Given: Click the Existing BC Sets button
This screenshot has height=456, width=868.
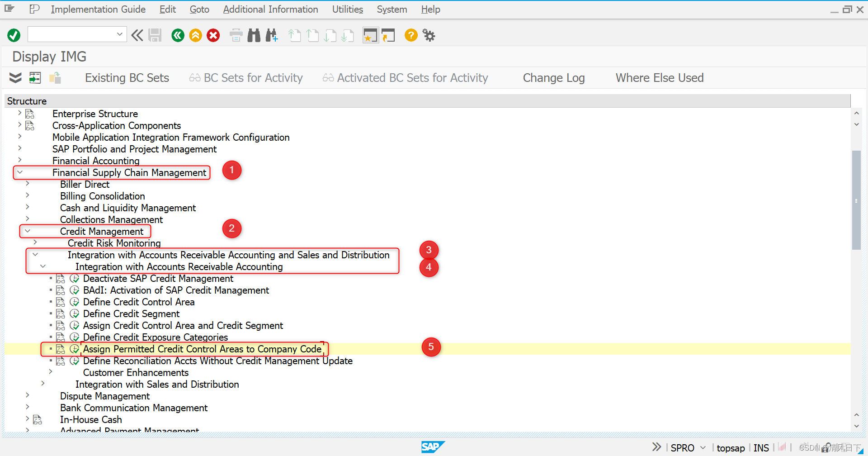Looking at the screenshot, I should coord(127,77).
